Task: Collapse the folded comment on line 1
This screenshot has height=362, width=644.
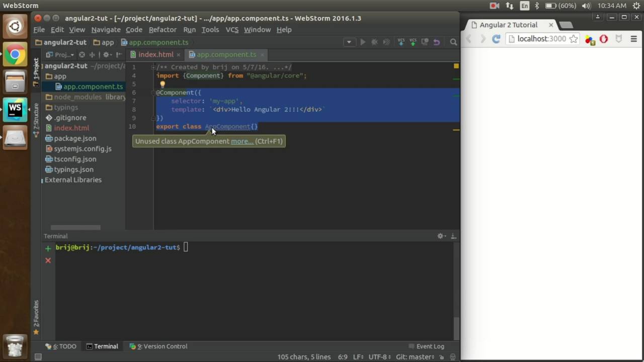Action: (x=153, y=67)
